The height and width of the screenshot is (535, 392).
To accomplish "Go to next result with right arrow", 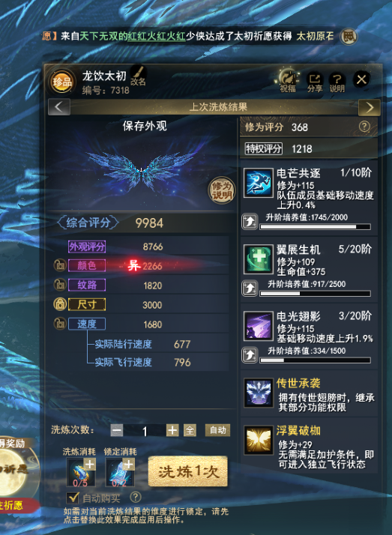I will pyautogui.click(x=370, y=107).
